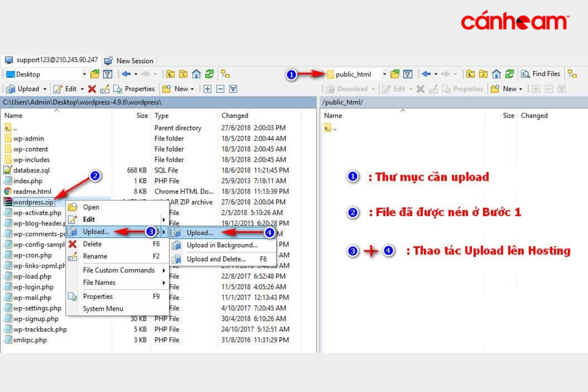Open the File Custom Commands submenu
Image resolution: width=588 pixels, height=392 pixels.
point(117,270)
